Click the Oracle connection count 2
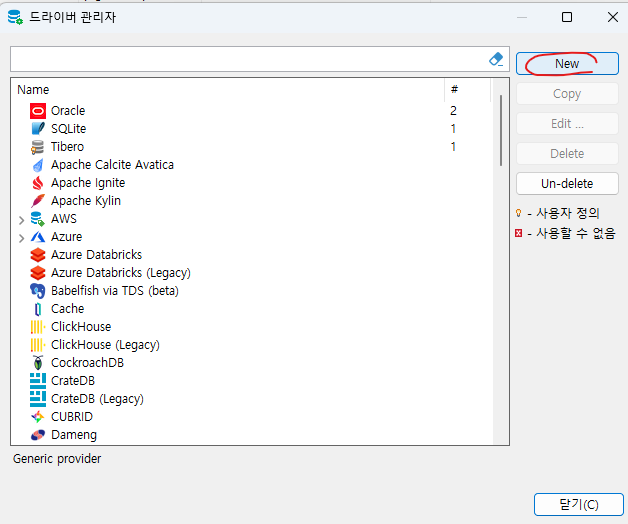Image resolution: width=628 pixels, height=524 pixels. pyautogui.click(x=453, y=111)
